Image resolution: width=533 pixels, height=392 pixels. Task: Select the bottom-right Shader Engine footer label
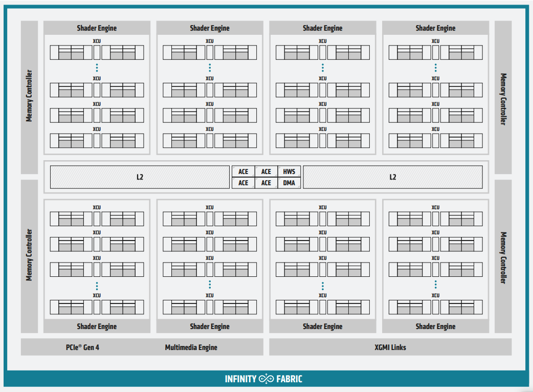point(435,326)
